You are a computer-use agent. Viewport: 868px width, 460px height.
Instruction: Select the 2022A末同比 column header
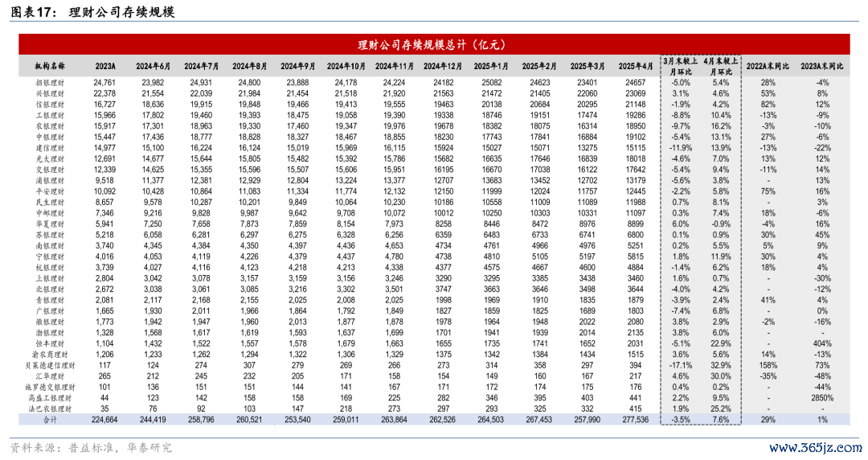pos(768,66)
